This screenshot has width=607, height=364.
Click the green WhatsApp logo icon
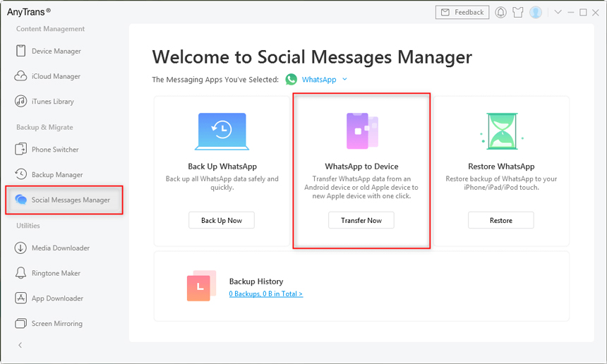coord(291,79)
